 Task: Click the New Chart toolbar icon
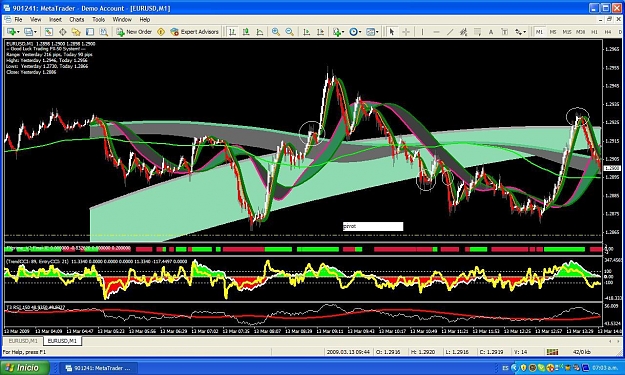coord(11,32)
